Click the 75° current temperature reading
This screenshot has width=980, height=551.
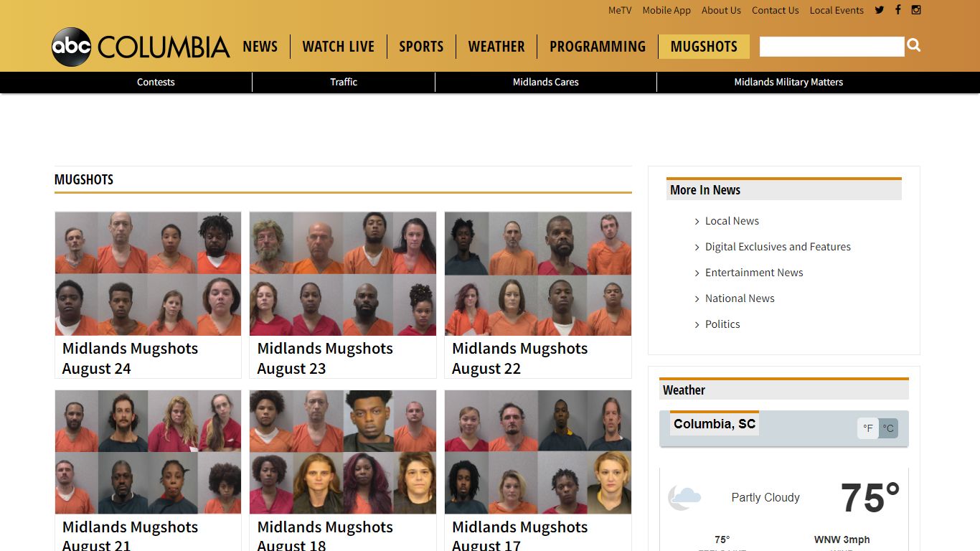click(870, 497)
